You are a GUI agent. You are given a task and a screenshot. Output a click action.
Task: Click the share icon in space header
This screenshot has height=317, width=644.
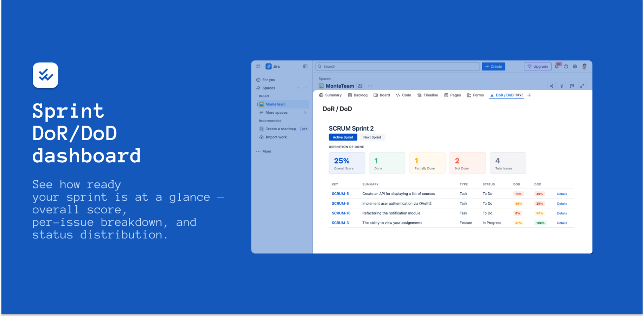(551, 86)
